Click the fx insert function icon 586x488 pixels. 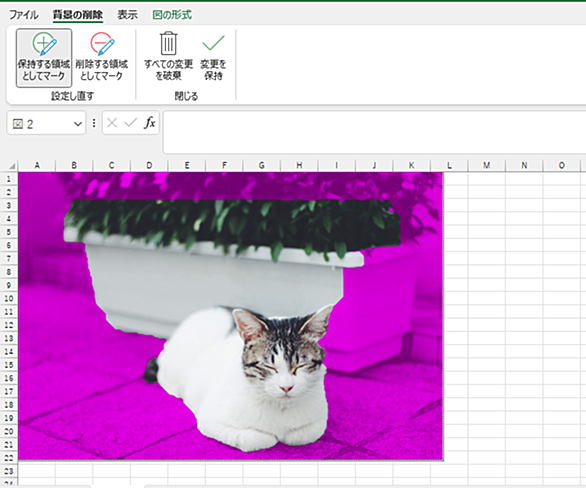[149, 123]
